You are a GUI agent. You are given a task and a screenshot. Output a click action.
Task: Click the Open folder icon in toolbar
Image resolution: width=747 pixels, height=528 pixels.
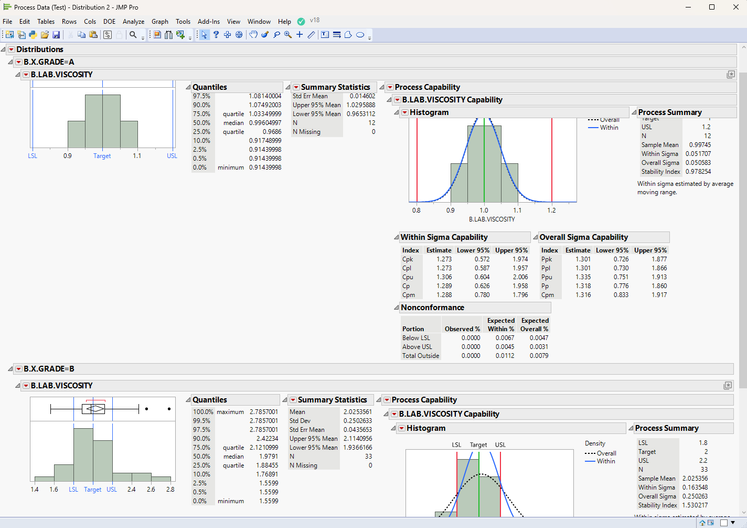click(44, 34)
